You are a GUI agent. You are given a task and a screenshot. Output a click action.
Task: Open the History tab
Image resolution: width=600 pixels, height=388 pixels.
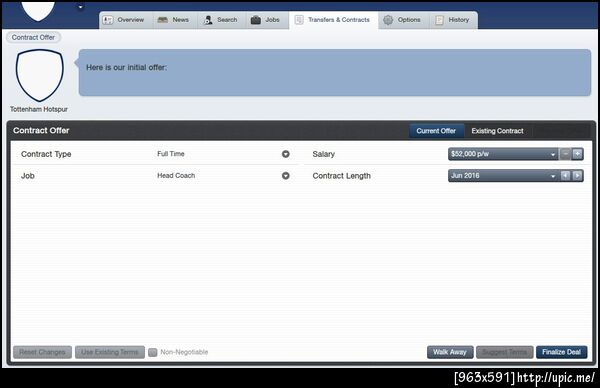point(453,20)
